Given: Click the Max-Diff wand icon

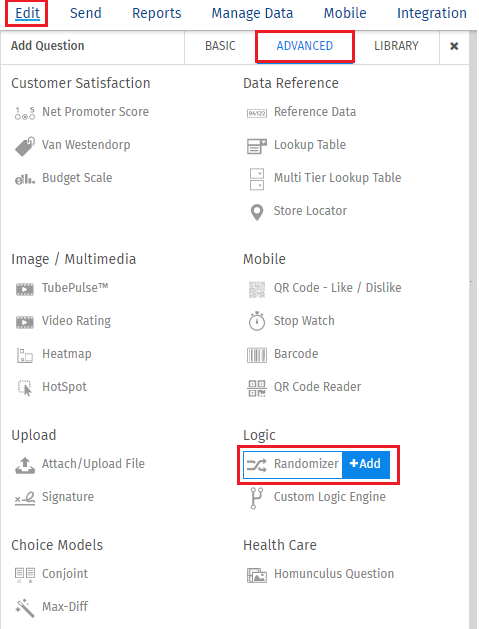Looking at the screenshot, I should (24, 608).
